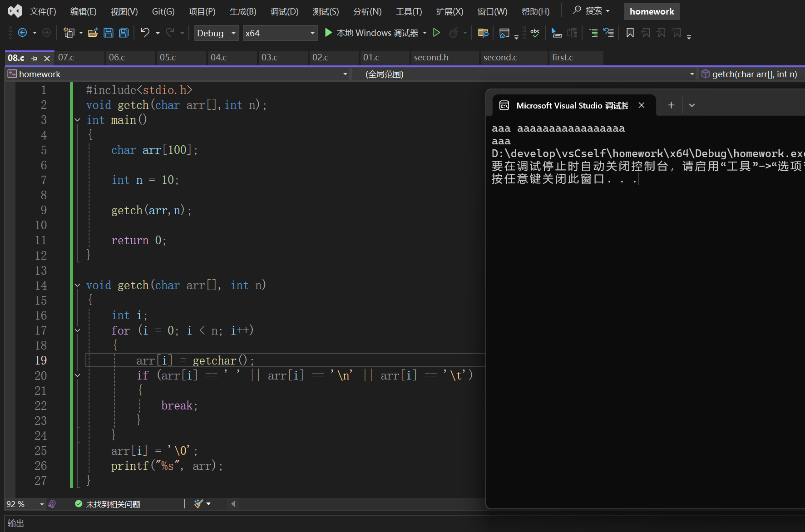Pin the 08.c tab
Screen dimensions: 805x532
[35, 58]
